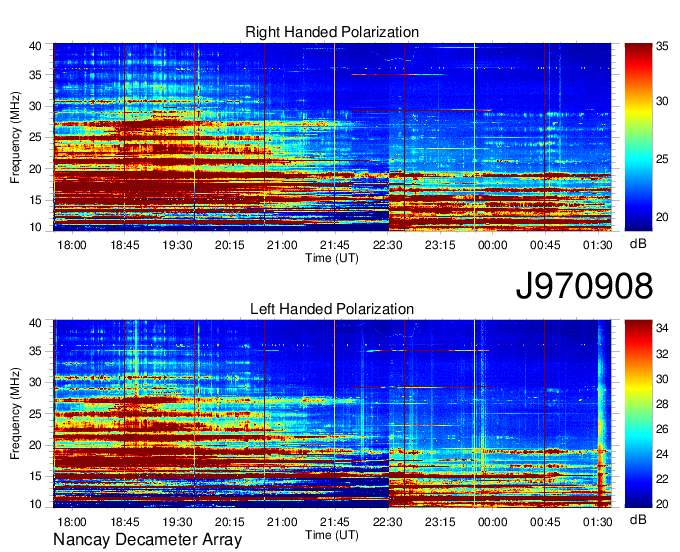Click the 00:45 tick under Right Handed plot
The image size is (680, 552).
(x=545, y=245)
